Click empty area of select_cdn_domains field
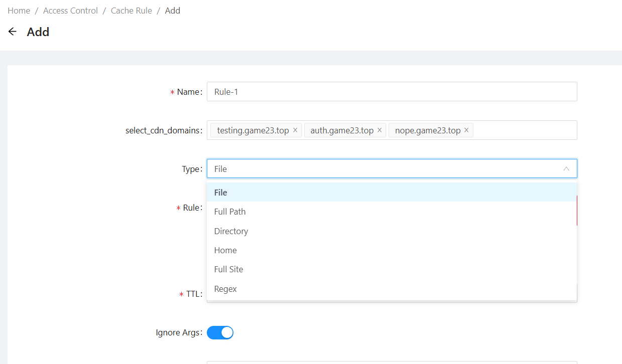Screen dimensions: 622x364 pyautogui.click(x=525, y=130)
